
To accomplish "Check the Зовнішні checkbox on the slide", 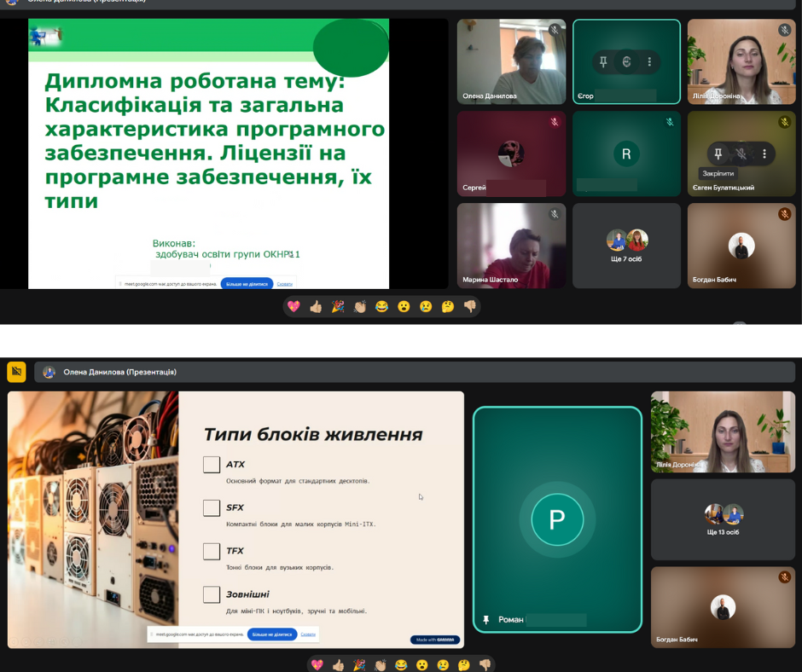I will (x=212, y=594).
